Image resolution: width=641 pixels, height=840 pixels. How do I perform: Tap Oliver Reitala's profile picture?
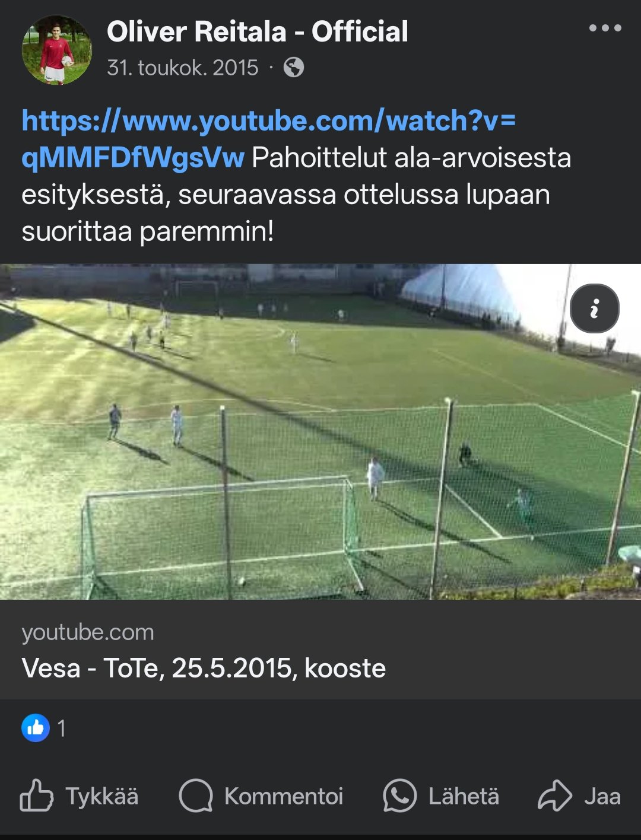point(56,50)
